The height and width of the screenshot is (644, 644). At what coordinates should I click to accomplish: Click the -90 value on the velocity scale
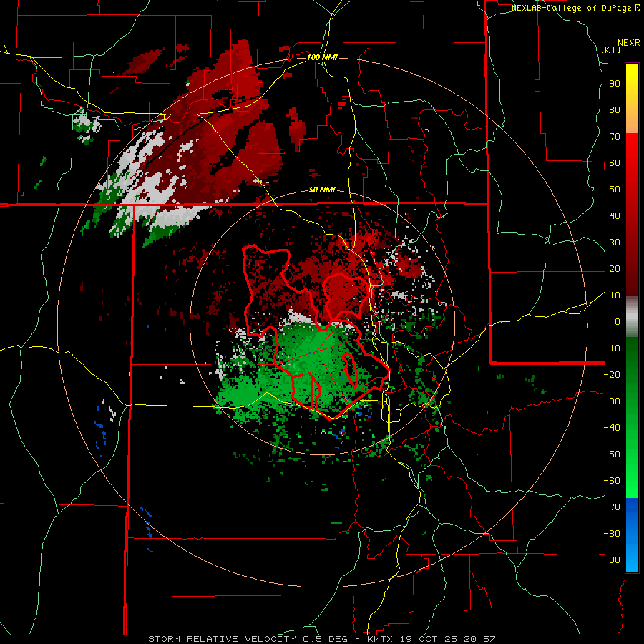[612, 560]
